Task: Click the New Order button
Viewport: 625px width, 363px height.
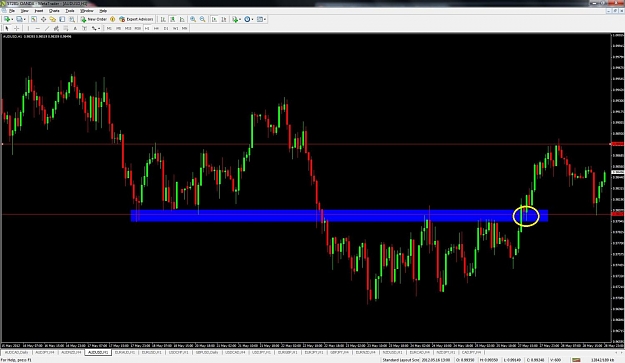Action: [94, 19]
